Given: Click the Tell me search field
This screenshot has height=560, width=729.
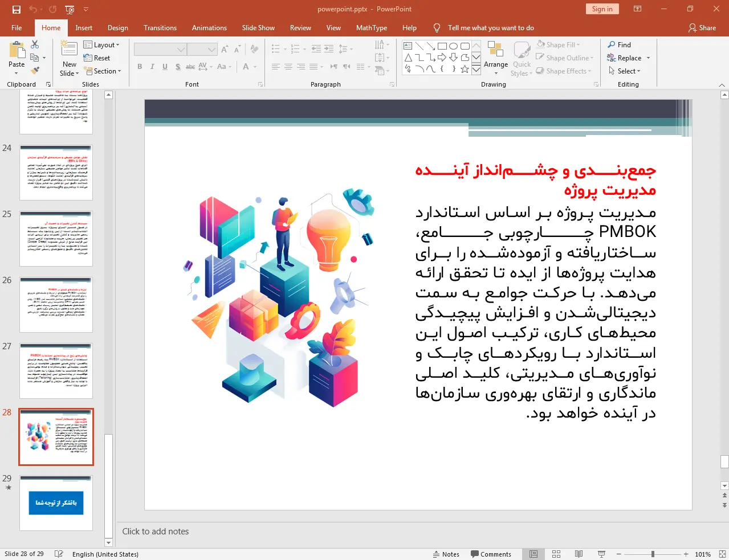Looking at the screenshot, I should coord(490,27).
